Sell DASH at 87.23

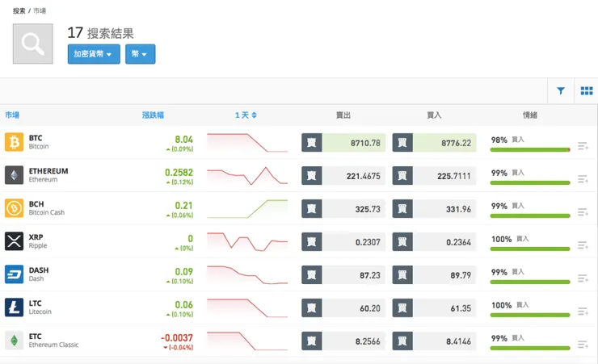click(343, 275)
